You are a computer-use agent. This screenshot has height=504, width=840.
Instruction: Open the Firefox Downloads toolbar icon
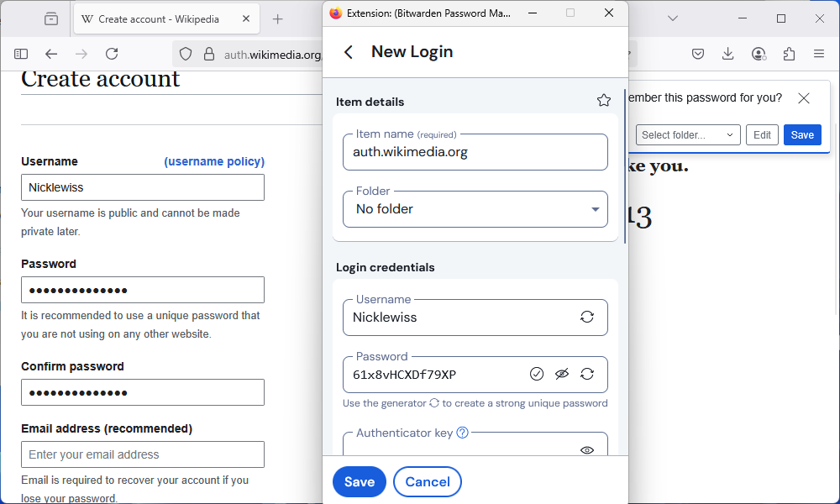tap(728, 54)
